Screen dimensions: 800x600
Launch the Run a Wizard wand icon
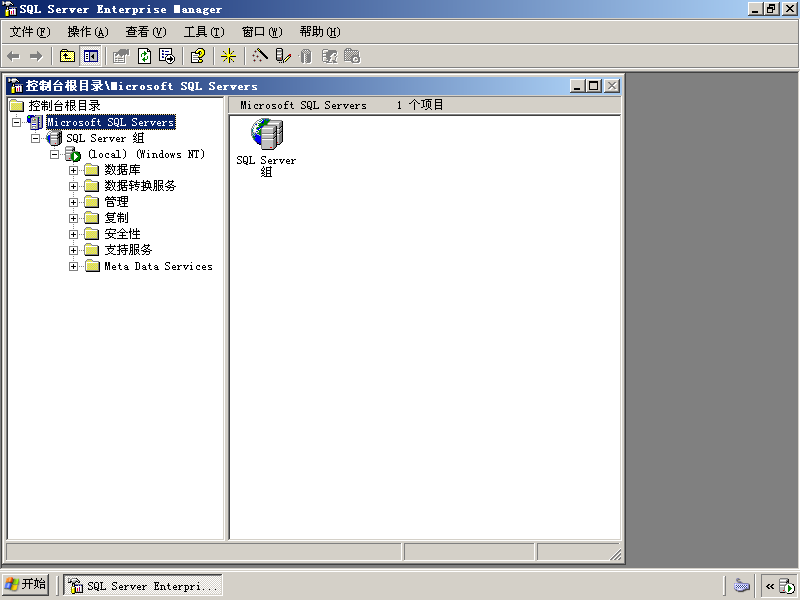260,56
